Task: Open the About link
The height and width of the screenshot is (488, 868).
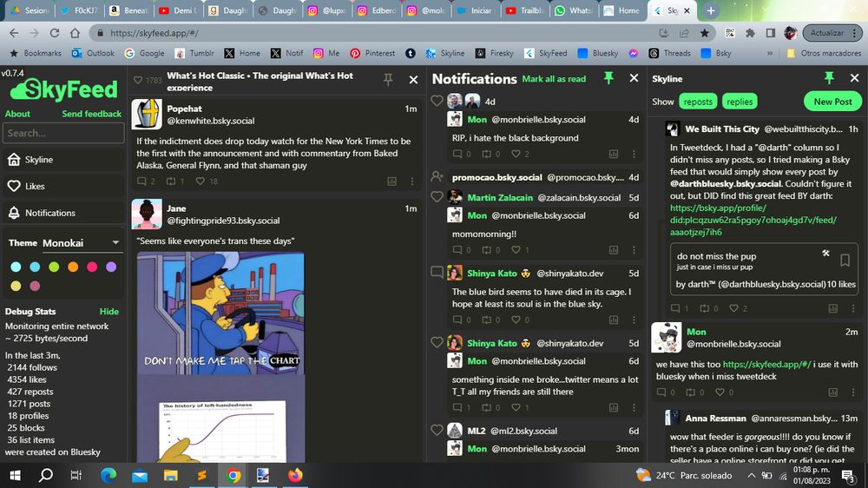Action: tap(17, 114)
